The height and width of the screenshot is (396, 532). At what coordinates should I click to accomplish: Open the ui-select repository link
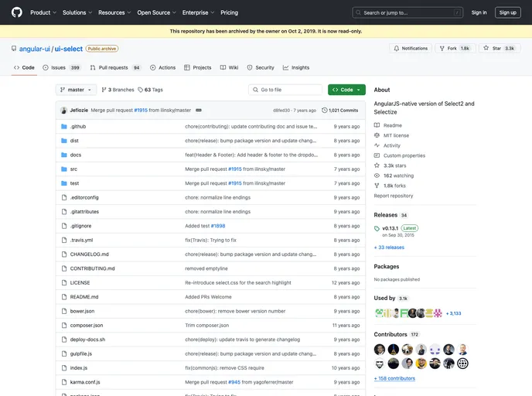point(69,49)
